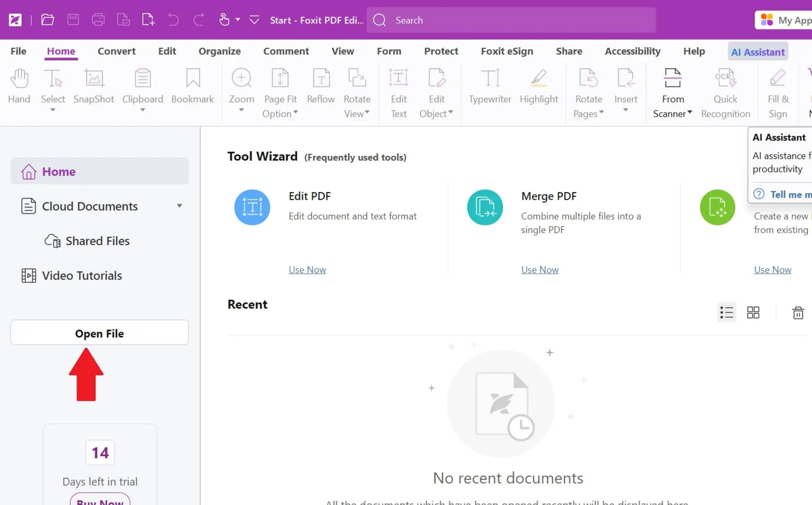Click the Foxit app logo icon
Viewport: 812px width, 505px height.
(15, 20)
